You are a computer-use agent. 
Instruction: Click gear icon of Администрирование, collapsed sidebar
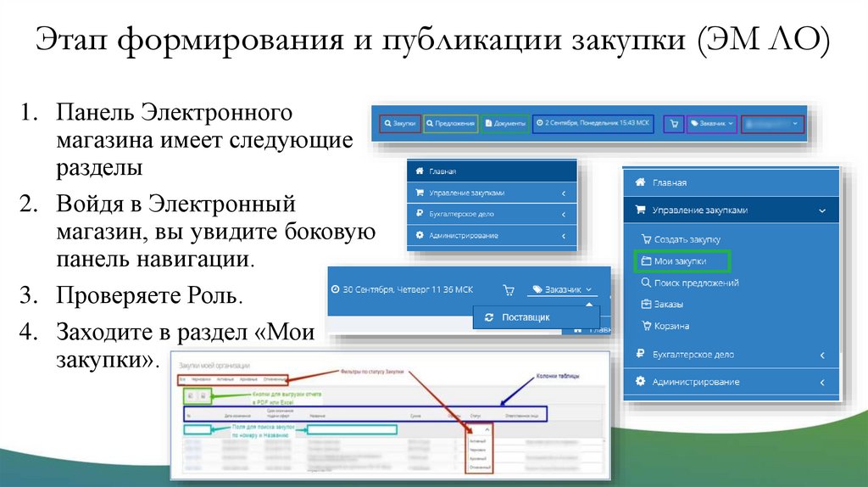(420, 235)
